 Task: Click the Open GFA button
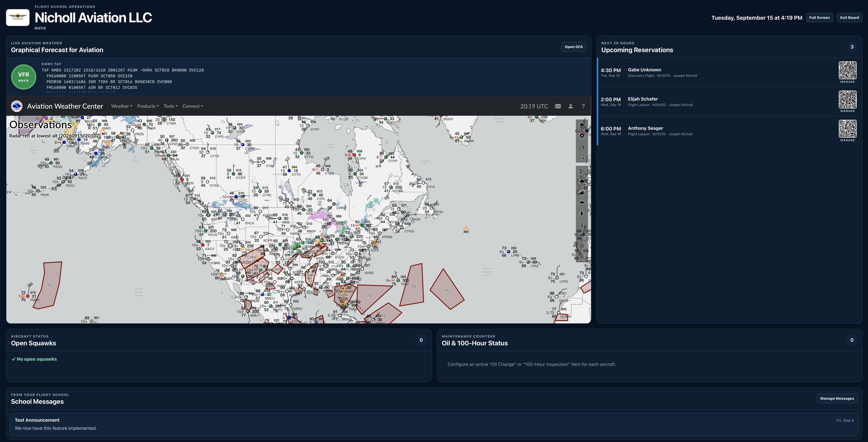(x=574, y=47)
